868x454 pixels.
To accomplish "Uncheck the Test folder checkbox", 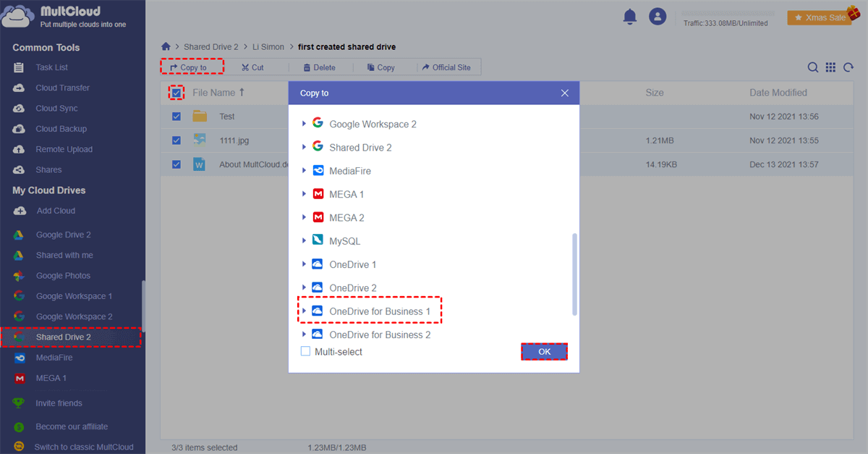I will coord(176,117).
